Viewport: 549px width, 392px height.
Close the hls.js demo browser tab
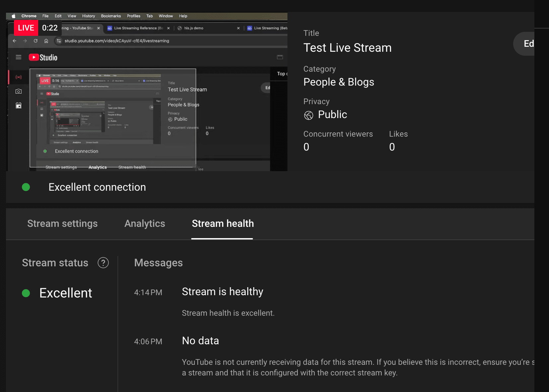[x=238, y=28]
